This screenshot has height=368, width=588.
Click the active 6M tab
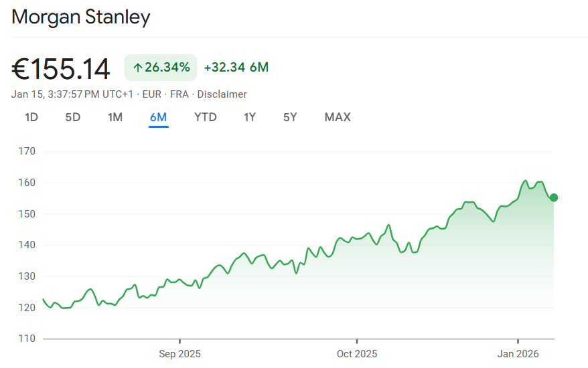[159, 117]
